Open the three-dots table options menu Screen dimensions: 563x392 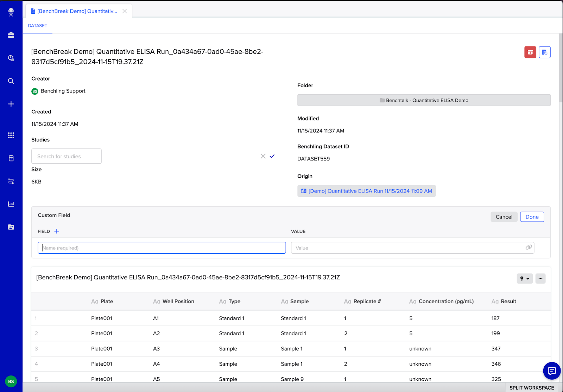click(540, 278)
